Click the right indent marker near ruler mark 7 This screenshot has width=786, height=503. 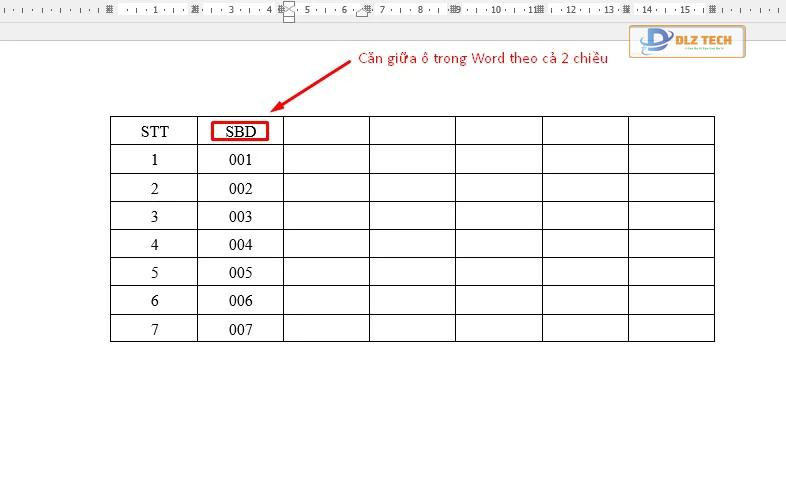pyautogui.click(x=362, y=13)
